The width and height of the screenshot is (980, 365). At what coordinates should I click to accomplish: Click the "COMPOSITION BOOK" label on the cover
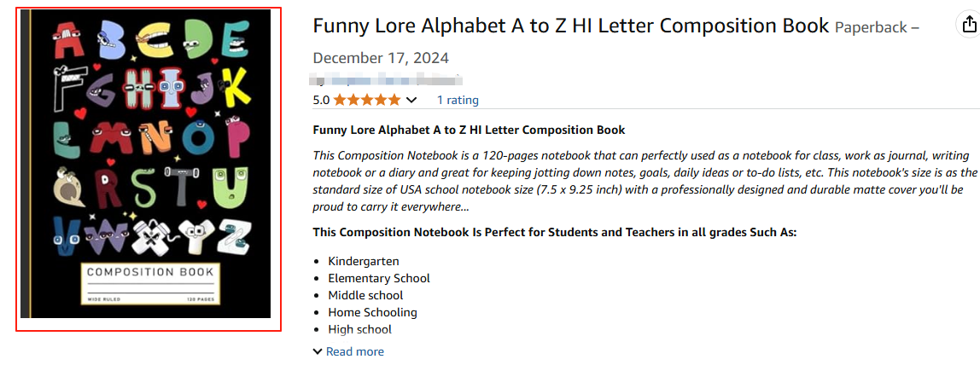149,273
